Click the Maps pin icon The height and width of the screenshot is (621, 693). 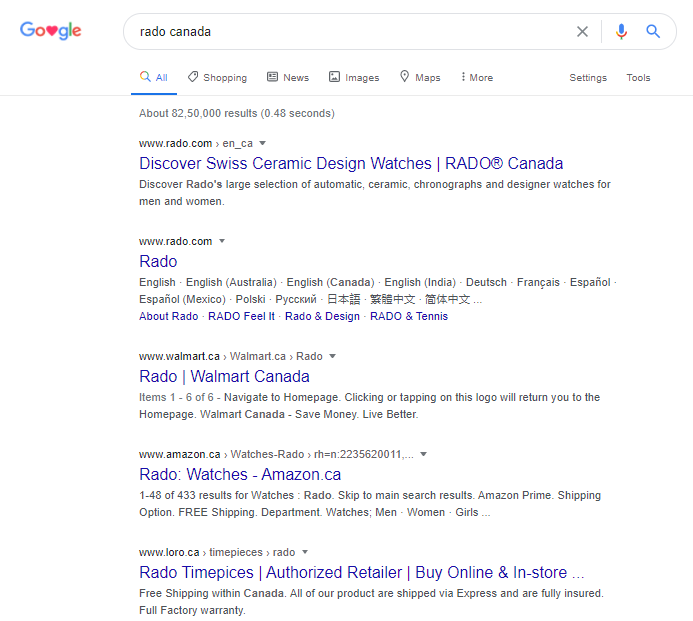404,76
